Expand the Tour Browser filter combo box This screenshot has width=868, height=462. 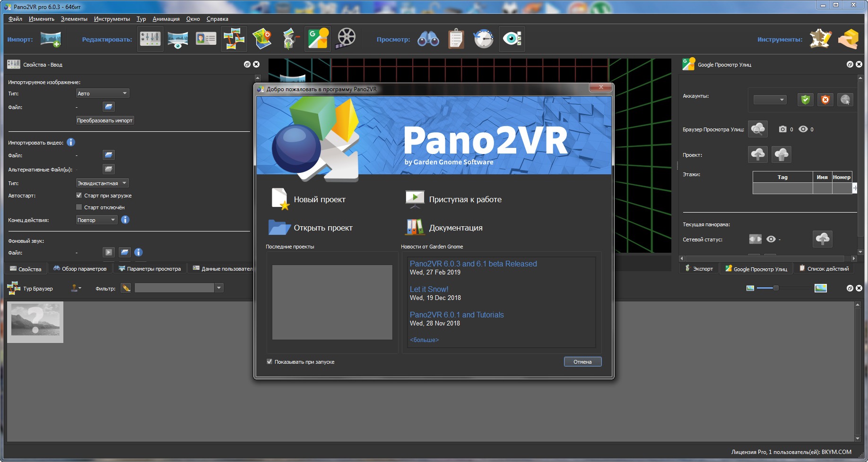pyautogui.click(x=219, y=288)
